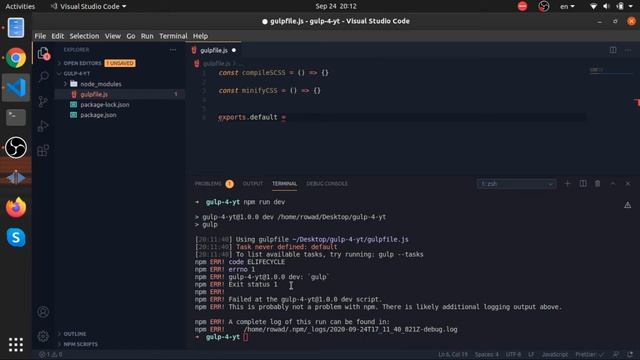Open Explorer panel More Actions menu
Image resolution: width=640 pixels, height=360 pixels.
pos(173,50)
